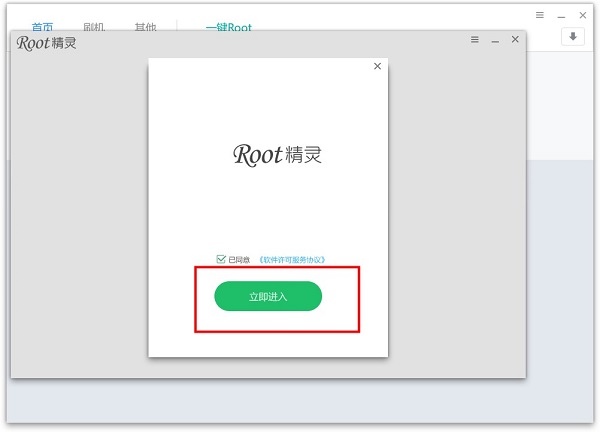
Task: Click the 已同意 label text
Action: pyautogui.click(x=239, y=260)
